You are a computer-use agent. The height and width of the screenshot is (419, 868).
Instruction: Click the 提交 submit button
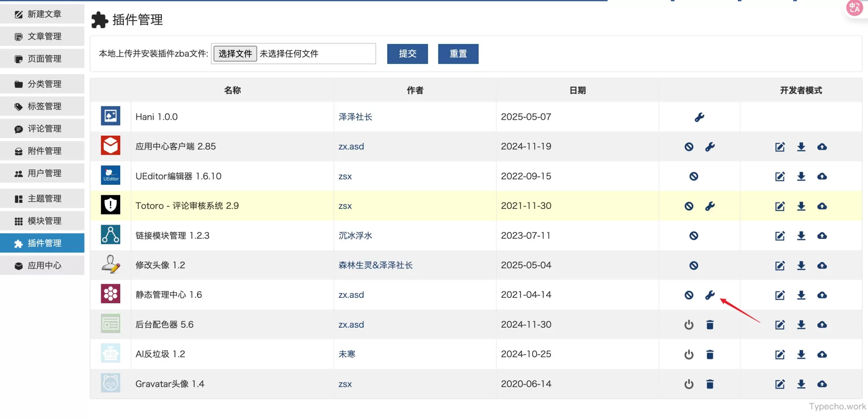point(407,54)
